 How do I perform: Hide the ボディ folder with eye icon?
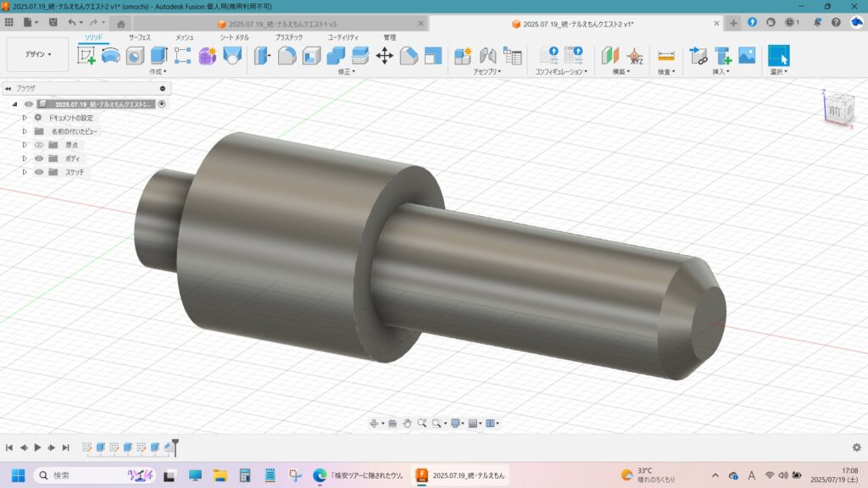[39, 158]
